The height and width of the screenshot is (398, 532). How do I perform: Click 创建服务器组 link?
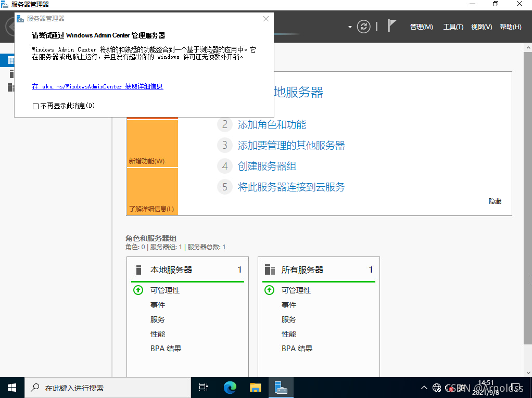267,166
